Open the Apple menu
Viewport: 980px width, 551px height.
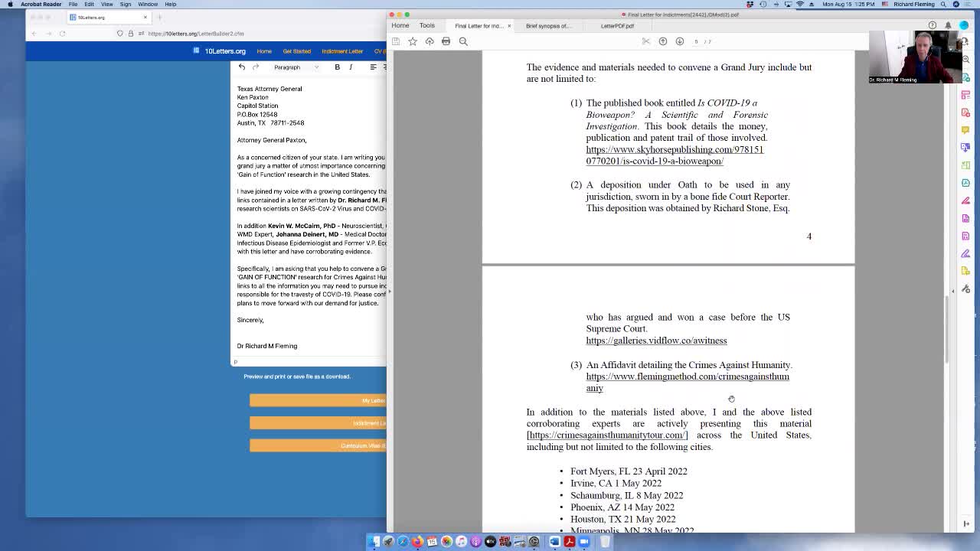pyautogui.click(x=10, y=5)
